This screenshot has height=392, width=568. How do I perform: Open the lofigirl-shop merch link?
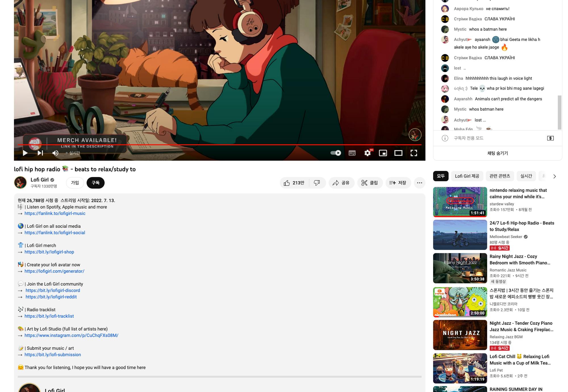[49, 252]
